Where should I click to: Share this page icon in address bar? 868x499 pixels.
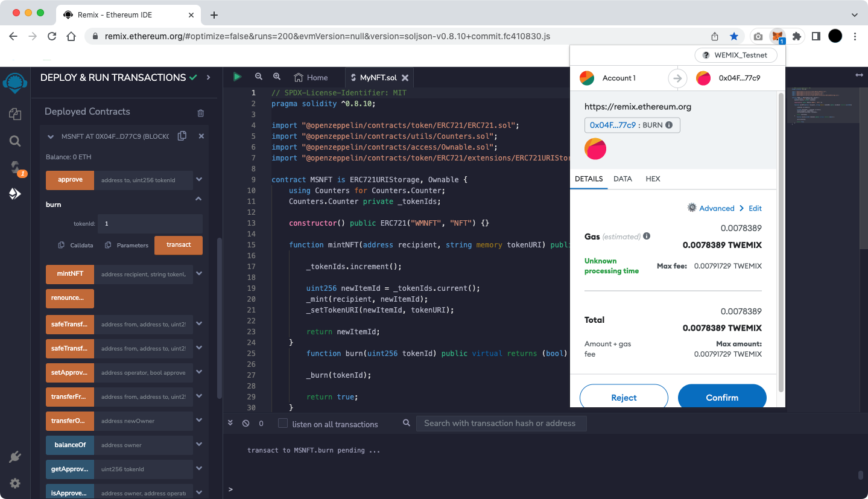point(715,36)
